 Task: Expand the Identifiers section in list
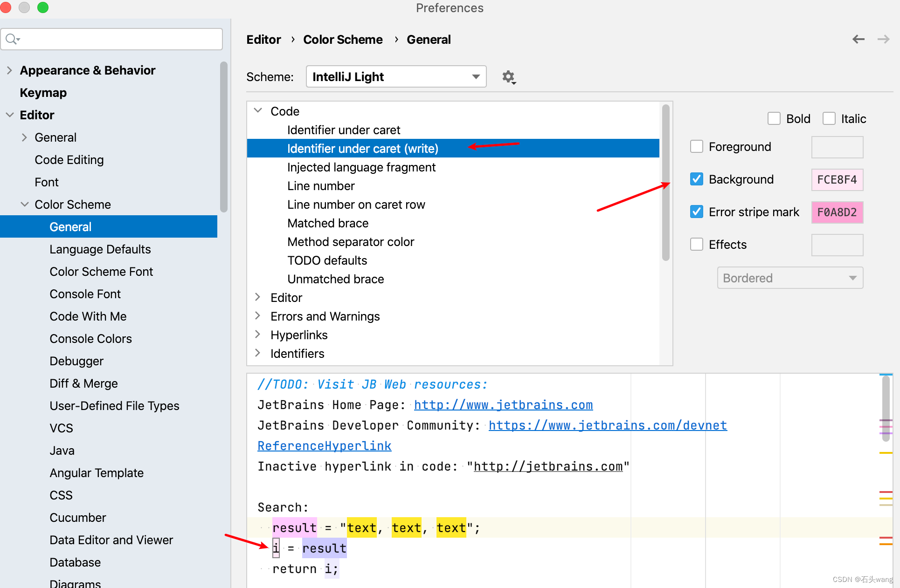click(x=259, y=355)
